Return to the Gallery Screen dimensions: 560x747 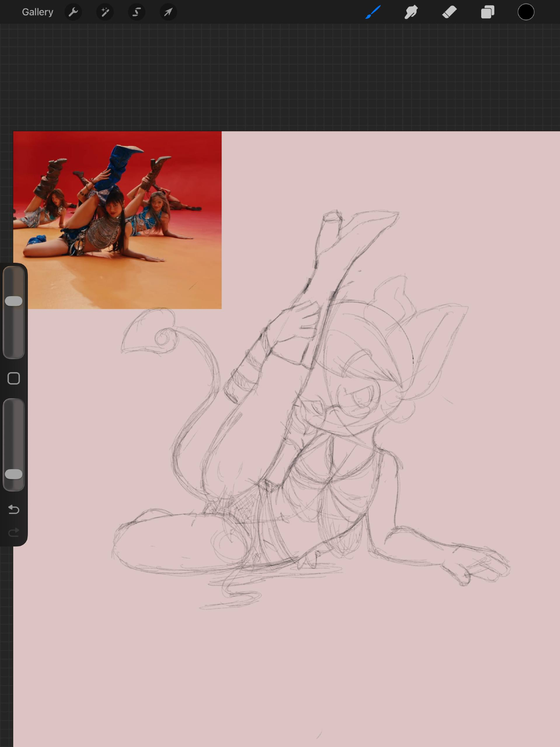click(37, 12)
